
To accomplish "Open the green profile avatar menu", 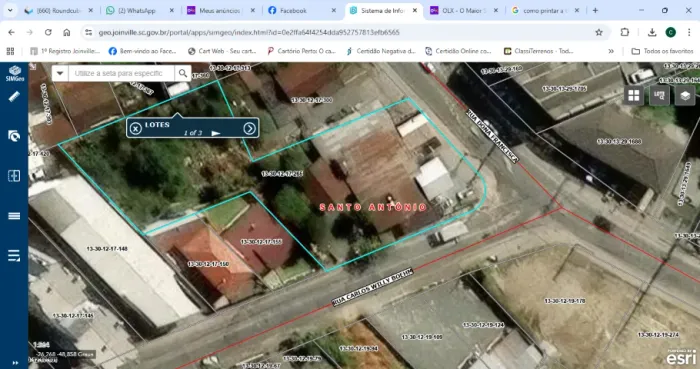I will (x=671, y=32).
